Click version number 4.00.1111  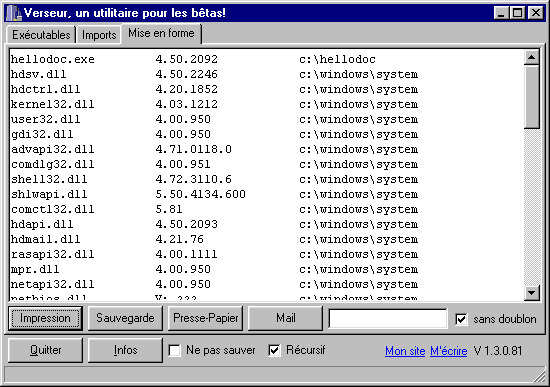187,254
